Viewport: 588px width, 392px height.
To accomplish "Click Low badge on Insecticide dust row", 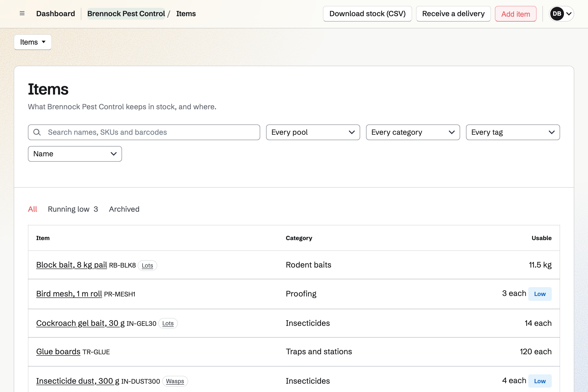I will (x=540, y=381).
